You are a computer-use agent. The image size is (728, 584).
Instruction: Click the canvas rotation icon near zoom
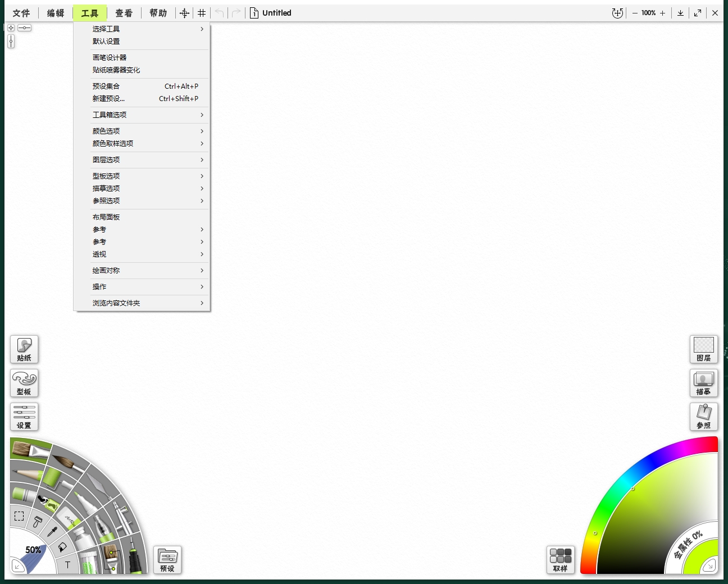click(617, 13)
